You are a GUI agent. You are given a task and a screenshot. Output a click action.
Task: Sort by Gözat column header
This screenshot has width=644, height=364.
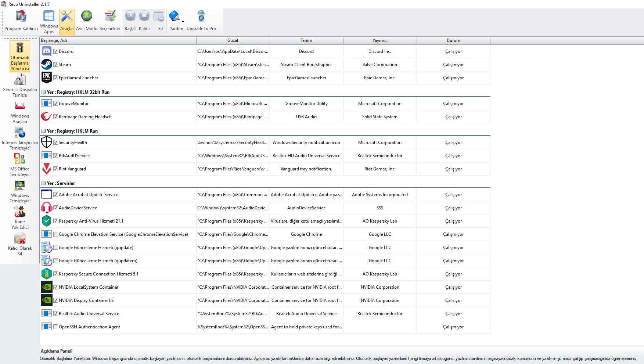(x=233, y=40)
